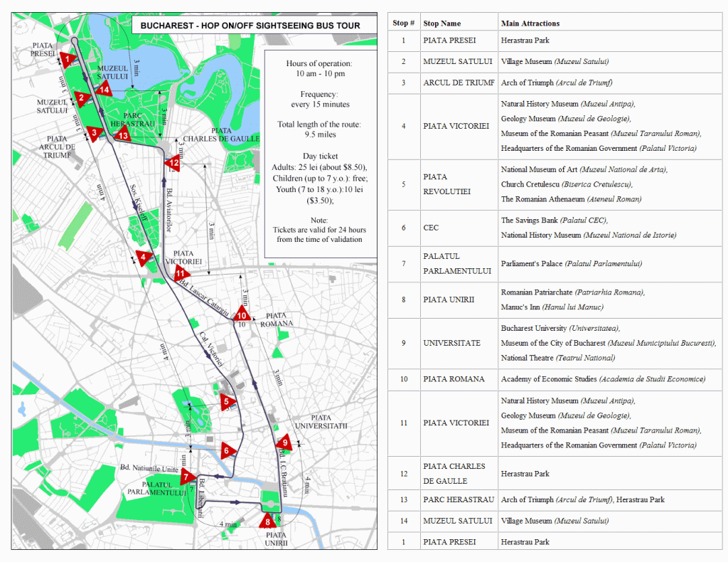Select 'ARCUL DE TRIUMF' in the table
This screenshot has width=728, height=562.
tap(458, 83)
